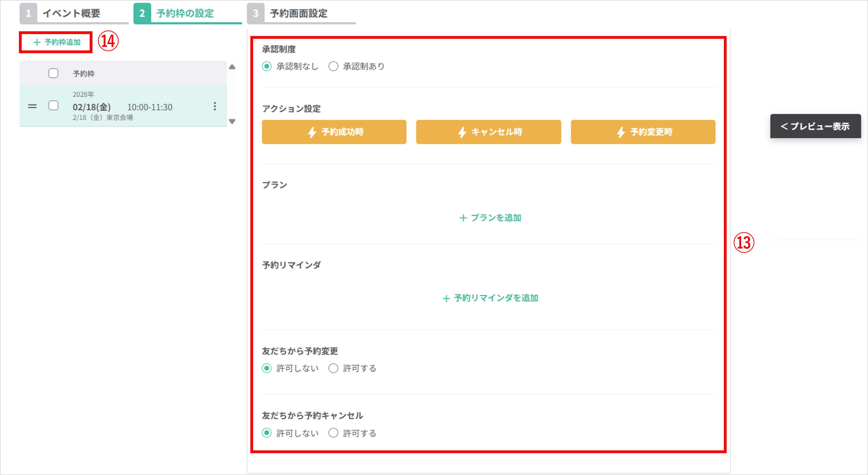The width and height of the screenshot is (868, 475).
Task: Click the 10:00-11:30 time text
Action: point(150,107)
